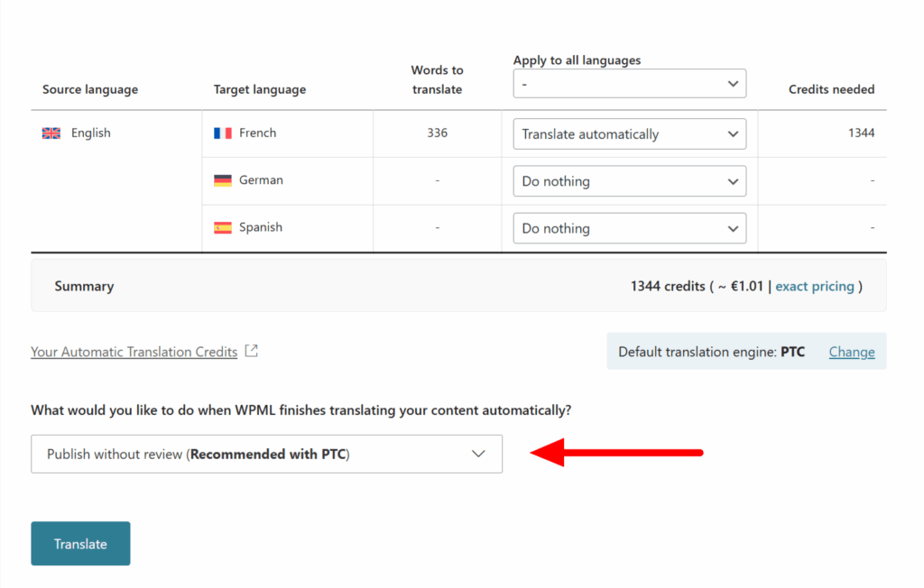Click the British flag icon next to English

(52, 132)
